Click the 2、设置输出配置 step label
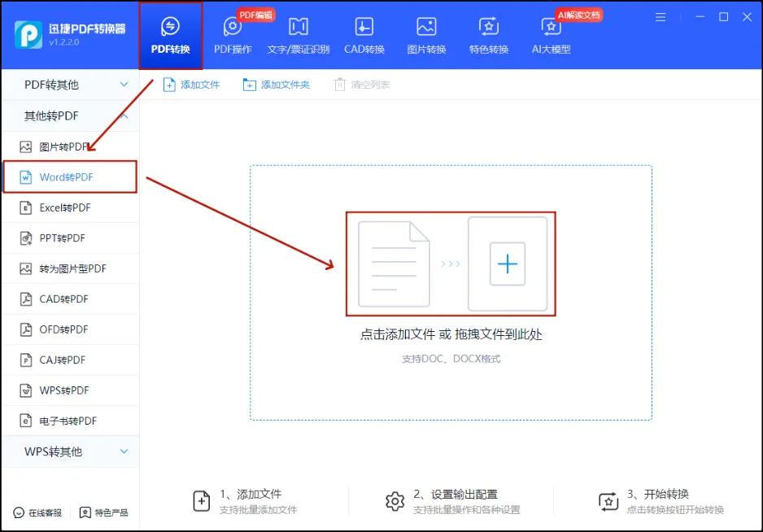 pyautogui.click(x=456, y=494)
